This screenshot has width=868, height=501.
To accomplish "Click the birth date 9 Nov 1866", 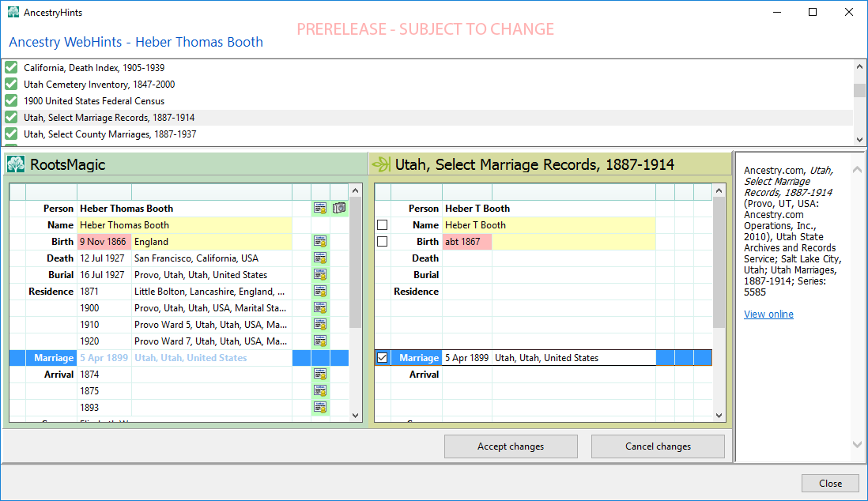I will pyautogui.click(x=103, y=241).
